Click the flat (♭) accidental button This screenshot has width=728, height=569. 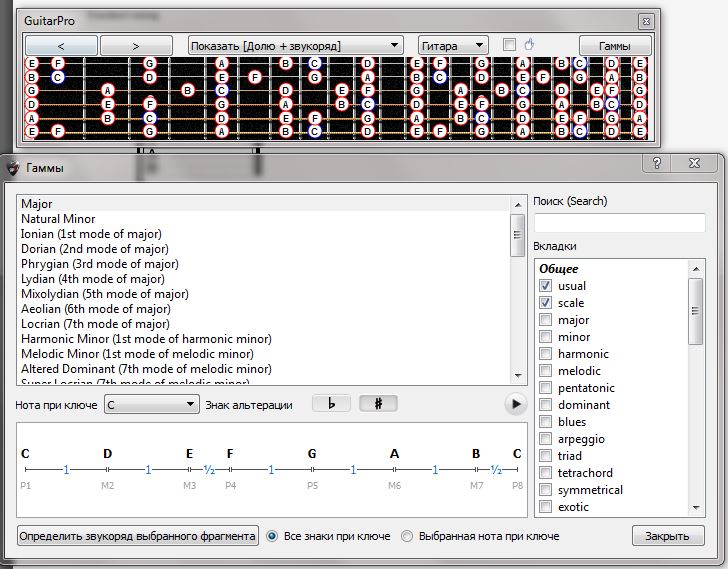tap(331, 403)
